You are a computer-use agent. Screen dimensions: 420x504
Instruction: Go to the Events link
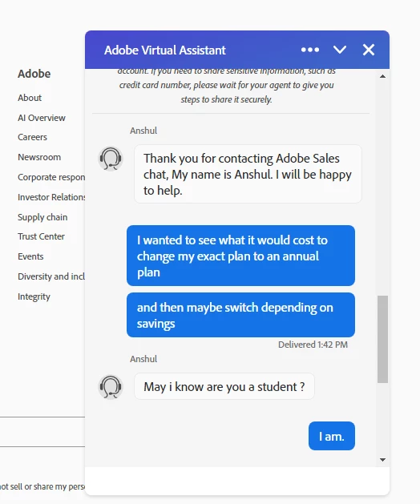(30, 256)
